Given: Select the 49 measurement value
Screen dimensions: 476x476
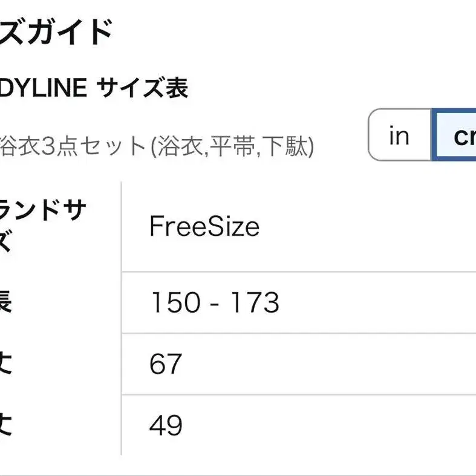Looking at the screenshot, I should tap(166, 425).
